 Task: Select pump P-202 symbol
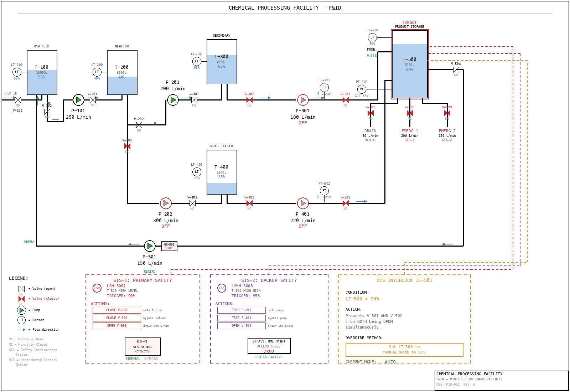[x=166, y=203]
